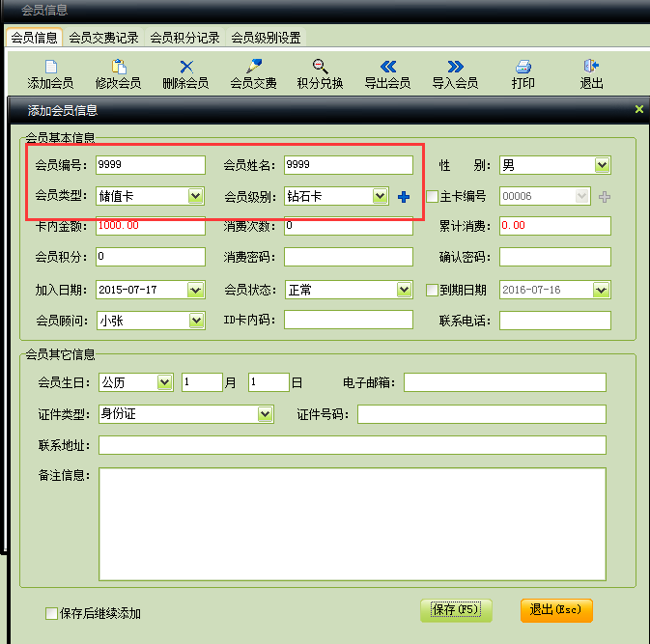Click the 打印 printer icon
650x644 pixels.
(x=523, y=67)
